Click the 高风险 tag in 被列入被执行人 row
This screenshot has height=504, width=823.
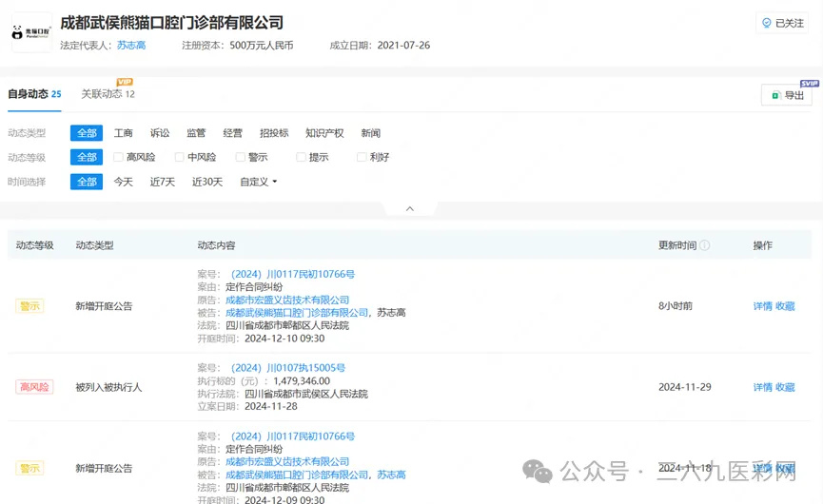tap(34, 388)
